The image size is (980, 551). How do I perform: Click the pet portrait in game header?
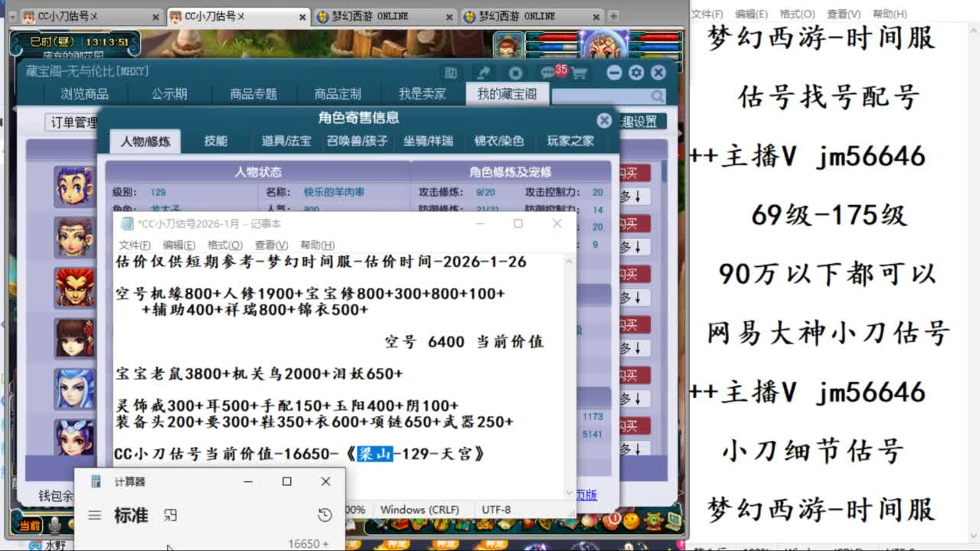[508, 44]
